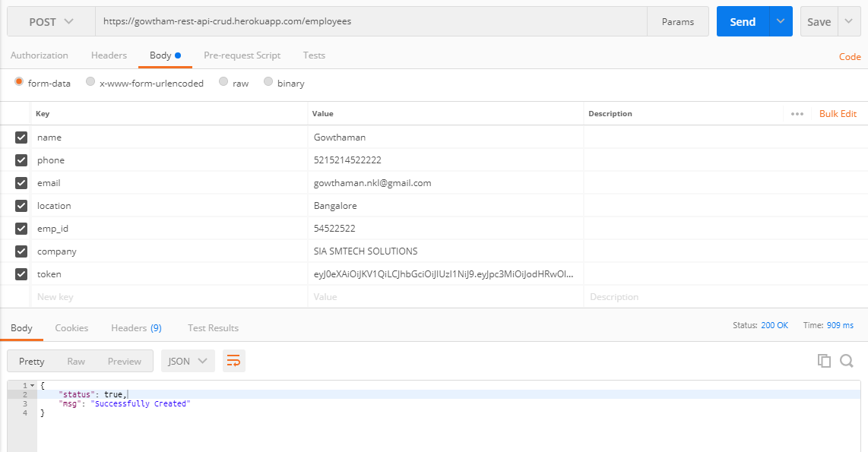868x452 pixels.
Task: Open the response Cookies tab
Action: coord(71,328)
